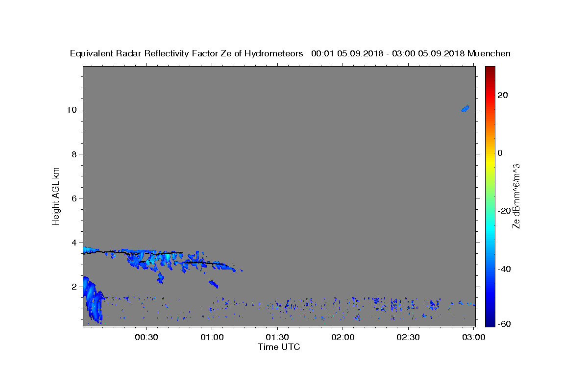This screenshot has height=392, width=588.
Task: Click the colorbar value 0
Action: click(501, 153)
